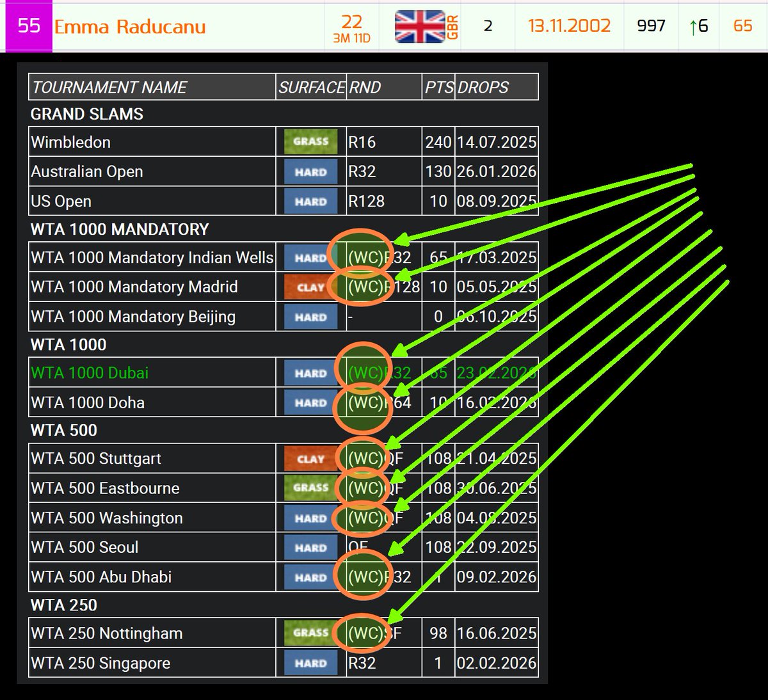
Task: Click the orange 65 value at right
Action: click(742, 26)
